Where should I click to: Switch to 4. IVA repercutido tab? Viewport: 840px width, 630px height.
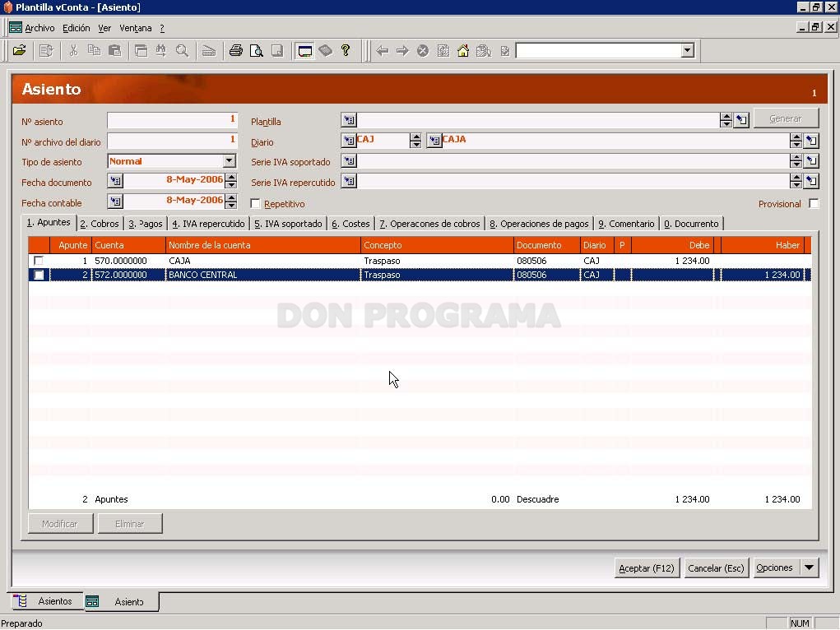pyautogui.click(x=208, y=224)
